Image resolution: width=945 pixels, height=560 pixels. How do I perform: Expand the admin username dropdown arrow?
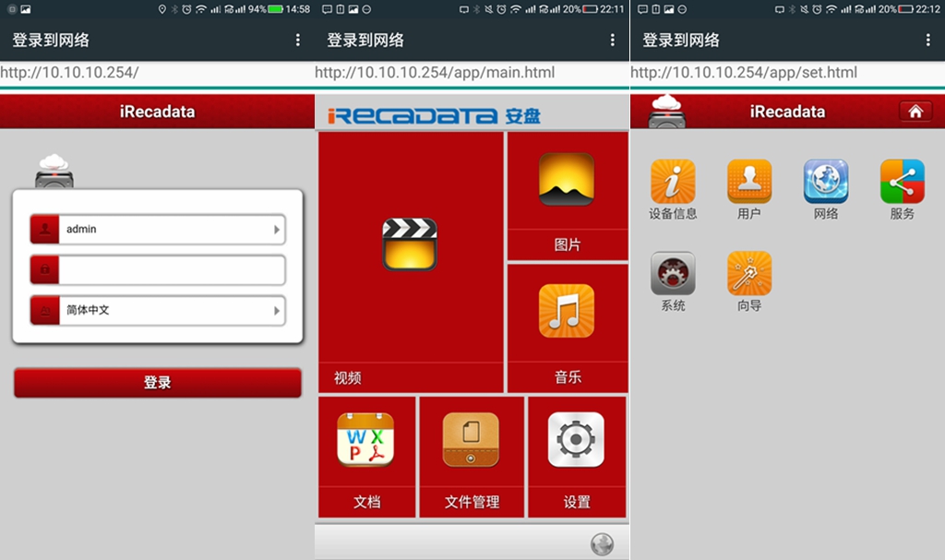pos(277,229)
